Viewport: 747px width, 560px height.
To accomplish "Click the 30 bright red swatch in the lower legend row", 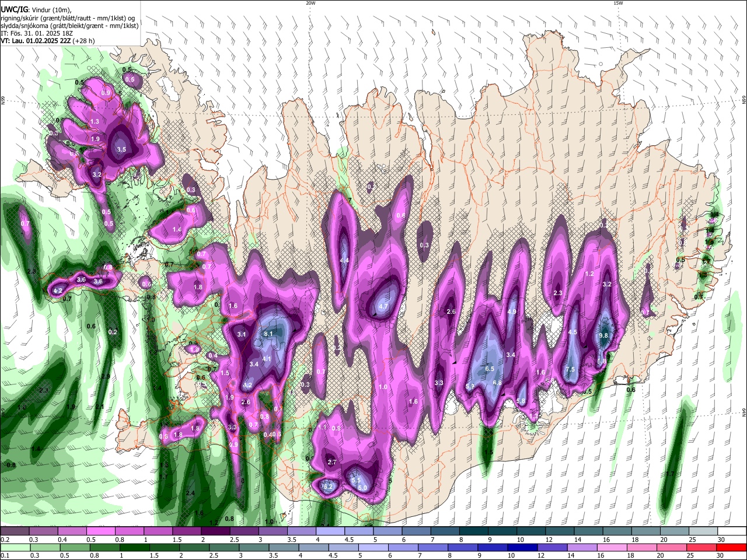I will point(731,547).
